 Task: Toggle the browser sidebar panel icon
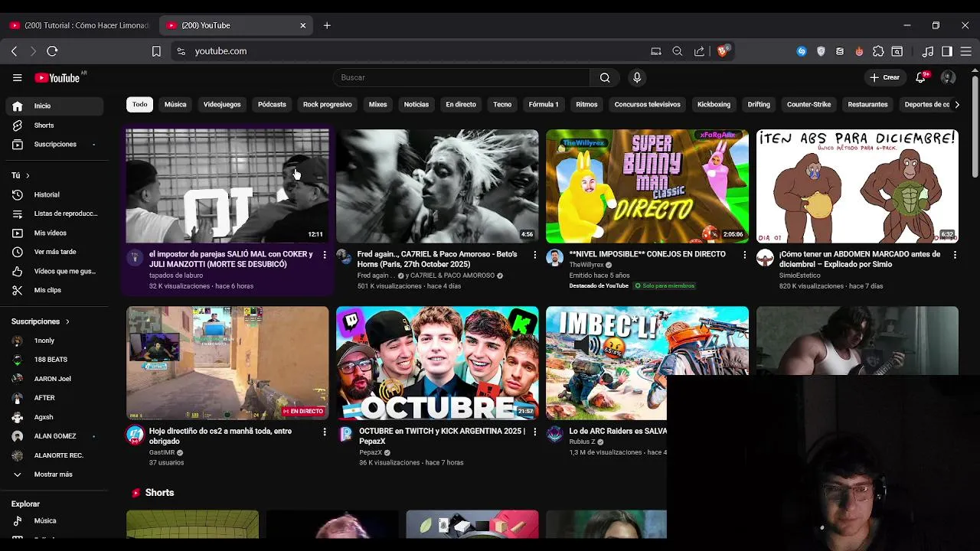click(x=947, y=51)
